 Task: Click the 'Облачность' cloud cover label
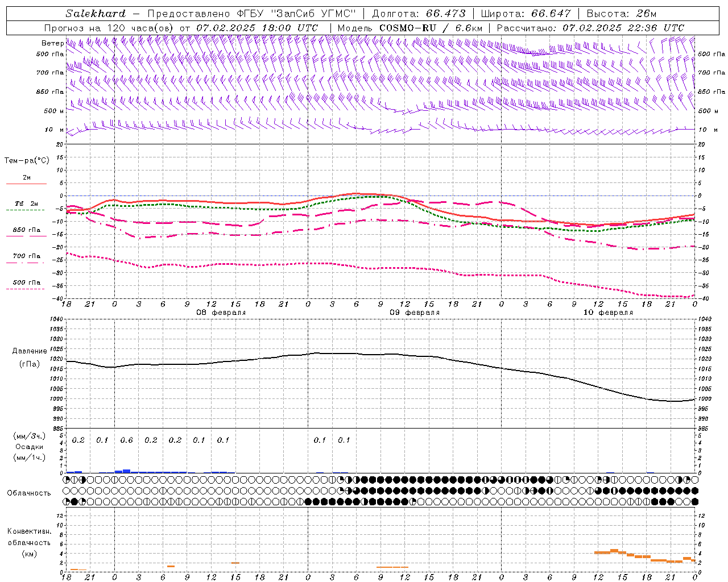29,493
